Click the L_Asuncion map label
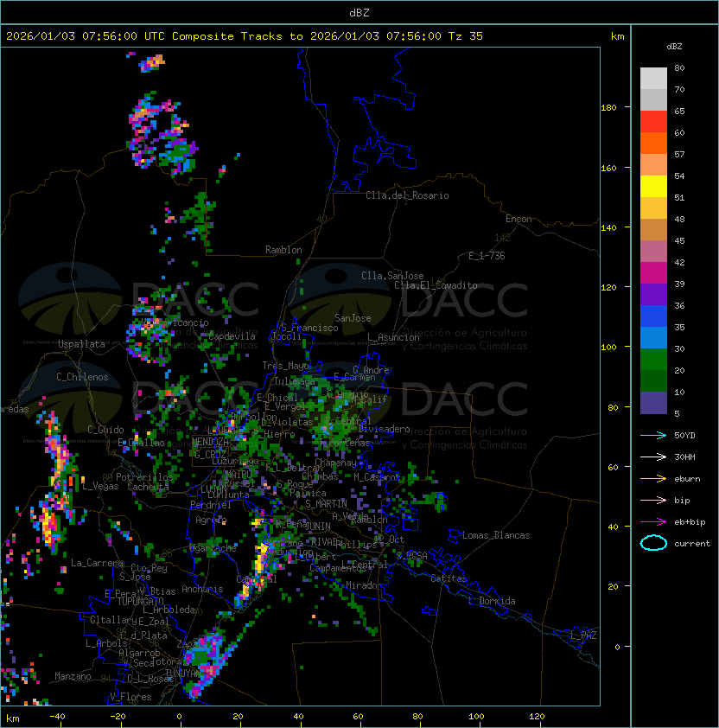The image size is (719, 728). click(393, 337)
